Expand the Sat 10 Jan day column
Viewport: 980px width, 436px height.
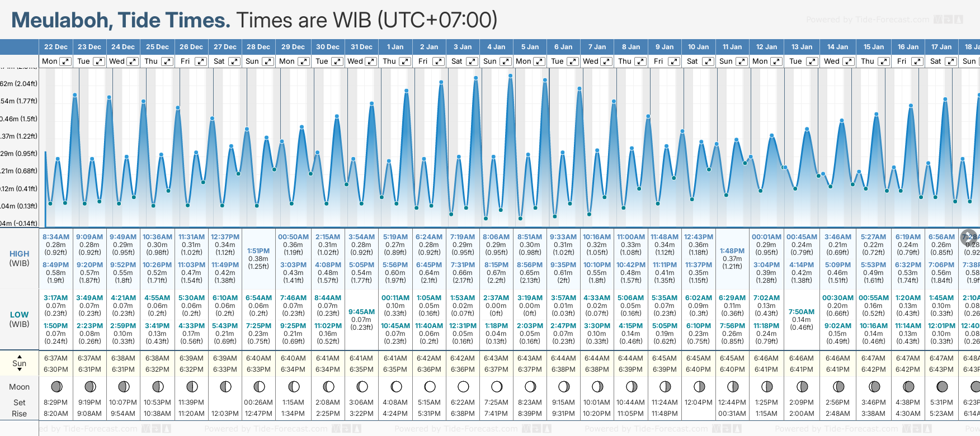point(708,61)
